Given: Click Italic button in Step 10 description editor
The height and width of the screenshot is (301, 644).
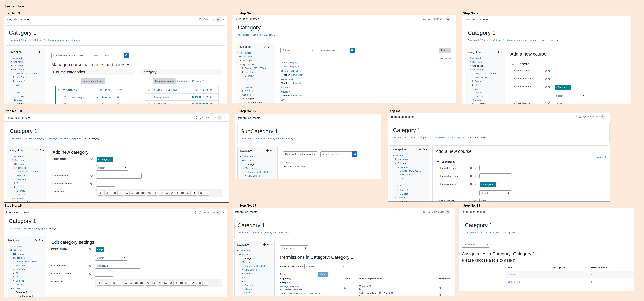Looking at the screenshot, I should tap(120, 193).
